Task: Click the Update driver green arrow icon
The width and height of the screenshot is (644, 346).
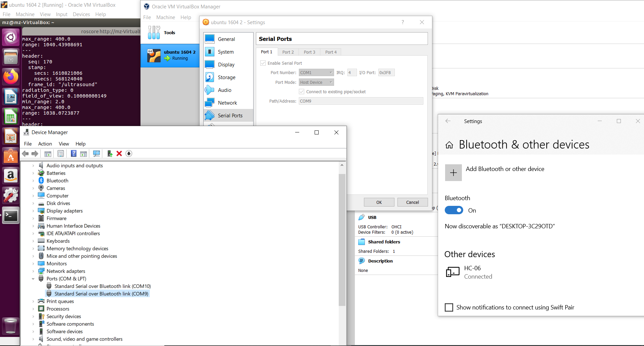Action: pyautogui.click(x=110, y=154)
